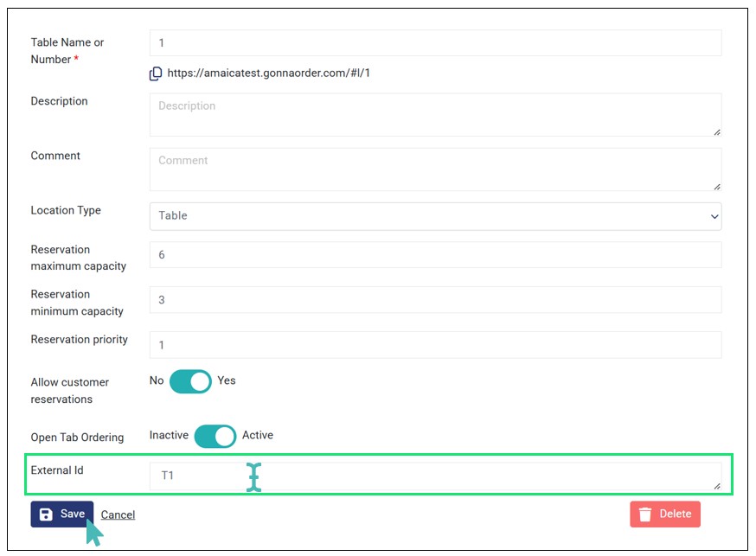Toggle the Open Tab Ordering switch
Image resolution: width=756 pixels, height=556 pixels.
(215, 436)
